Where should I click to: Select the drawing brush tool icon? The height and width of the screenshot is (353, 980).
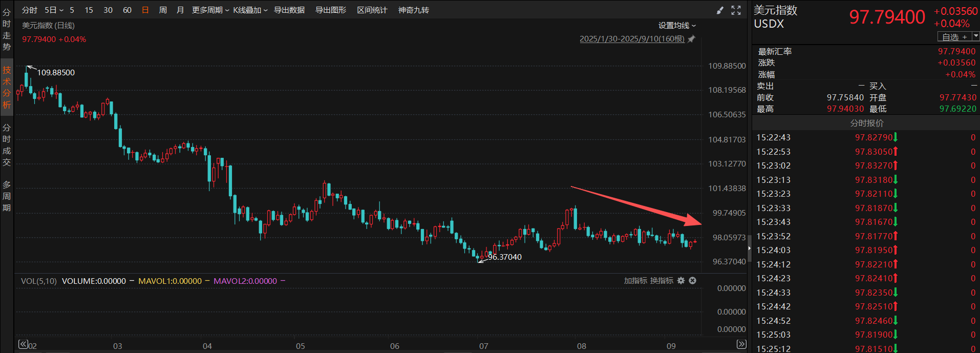[720, 10]
